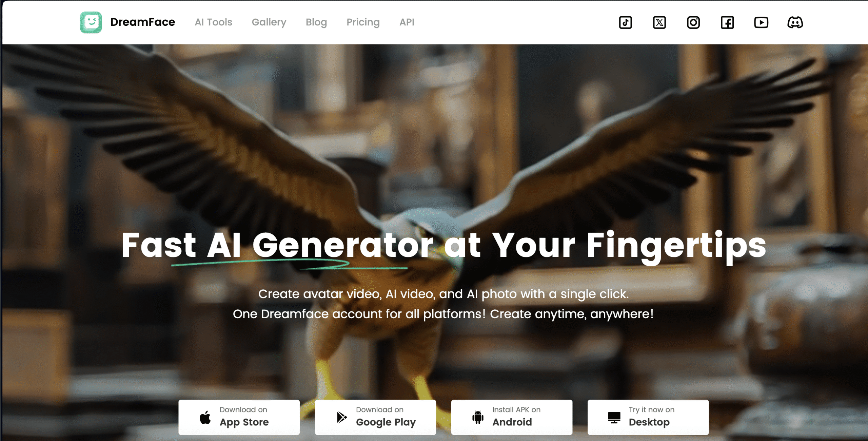Viewport: 868px width, 441px height.
Task: Click the DreamFace brand name text
Action: [x=143, y=22]
